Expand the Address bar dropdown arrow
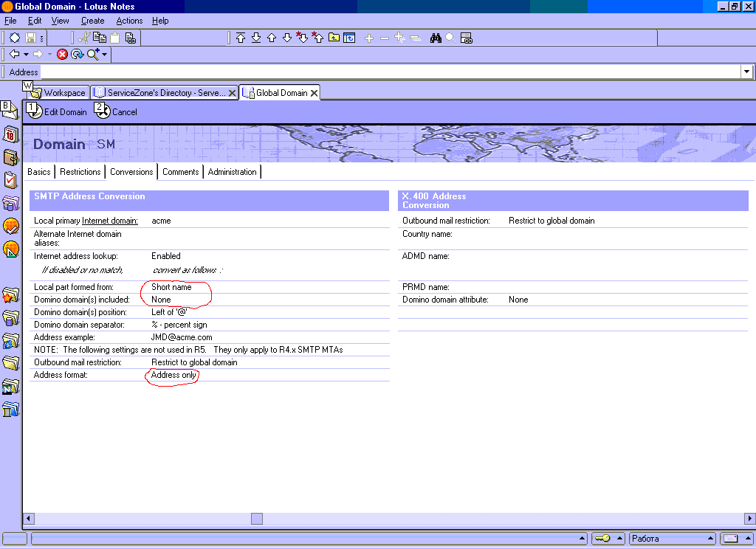This screenshot has width=756, height=549. click(747, 72)
